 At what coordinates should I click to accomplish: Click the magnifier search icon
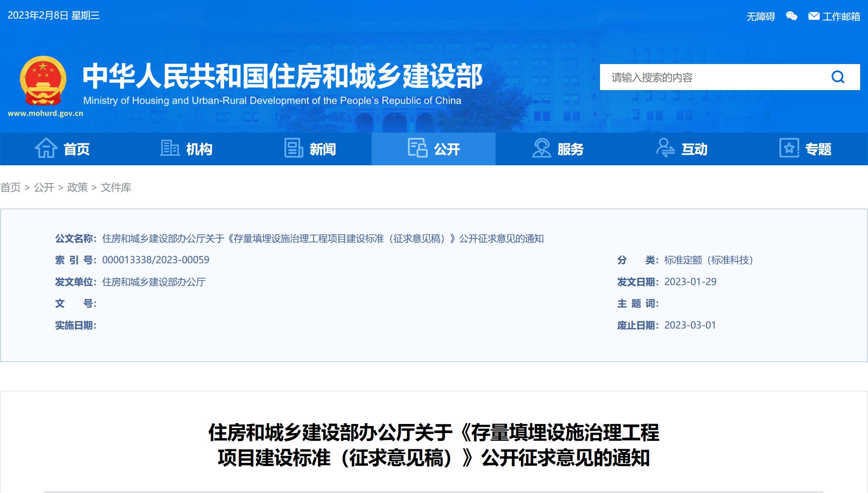pyautogui.click(x=838, y=77)
